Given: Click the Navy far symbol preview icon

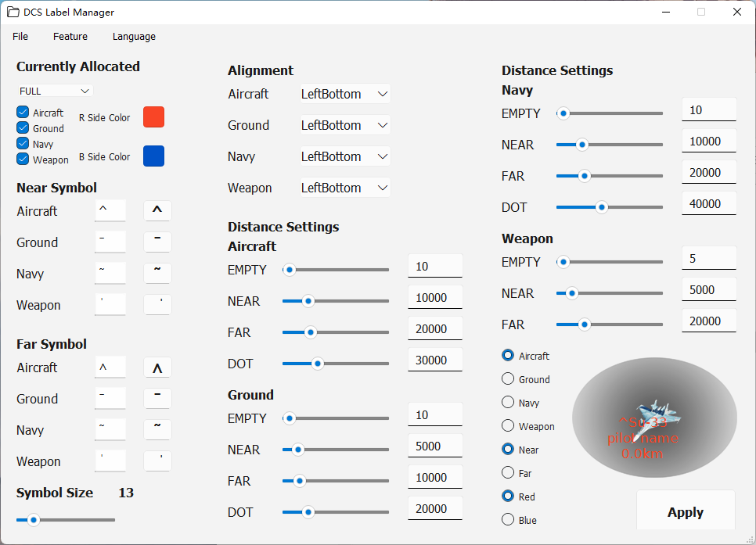Looking at the screenshot, I should pos(156,429).
